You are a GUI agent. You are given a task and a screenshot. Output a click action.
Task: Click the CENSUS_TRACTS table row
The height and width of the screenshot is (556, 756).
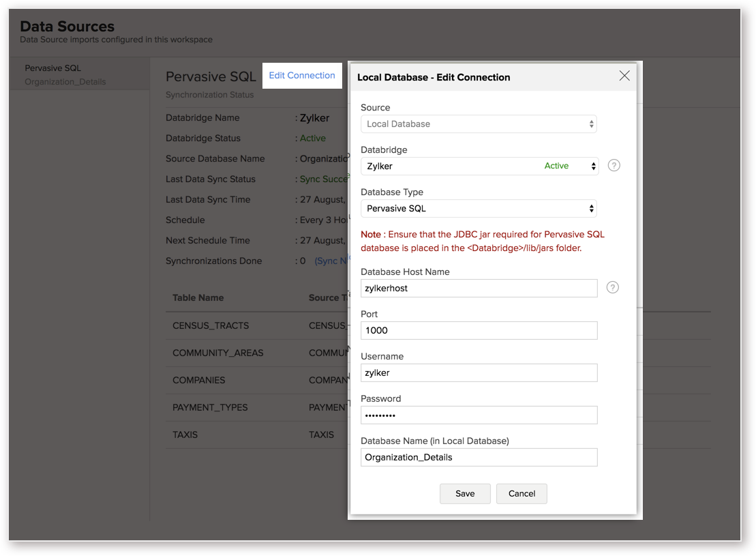coord(256,326)
